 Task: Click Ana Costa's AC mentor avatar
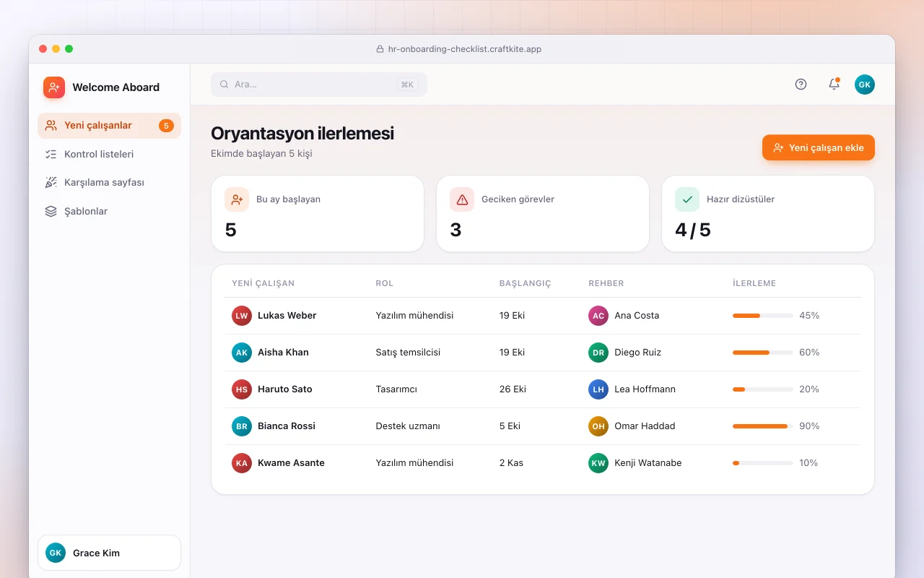click(x=598, y=316)
